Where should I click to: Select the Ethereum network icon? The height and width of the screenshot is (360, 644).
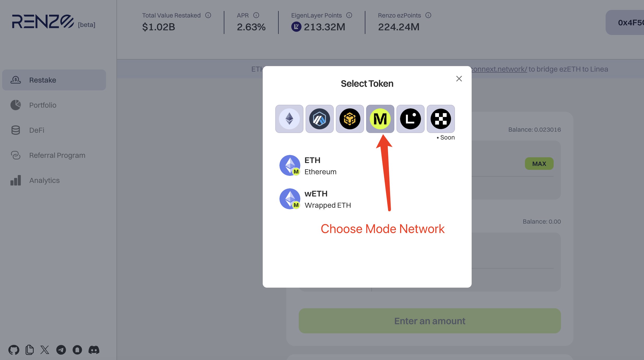[x=289, y=119]
